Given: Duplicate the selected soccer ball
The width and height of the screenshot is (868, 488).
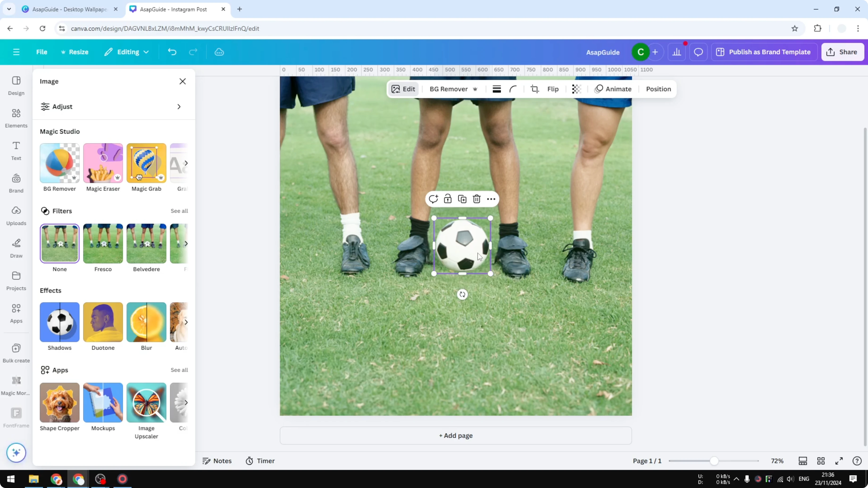Looking at the screenshot, I should point(462,199).
